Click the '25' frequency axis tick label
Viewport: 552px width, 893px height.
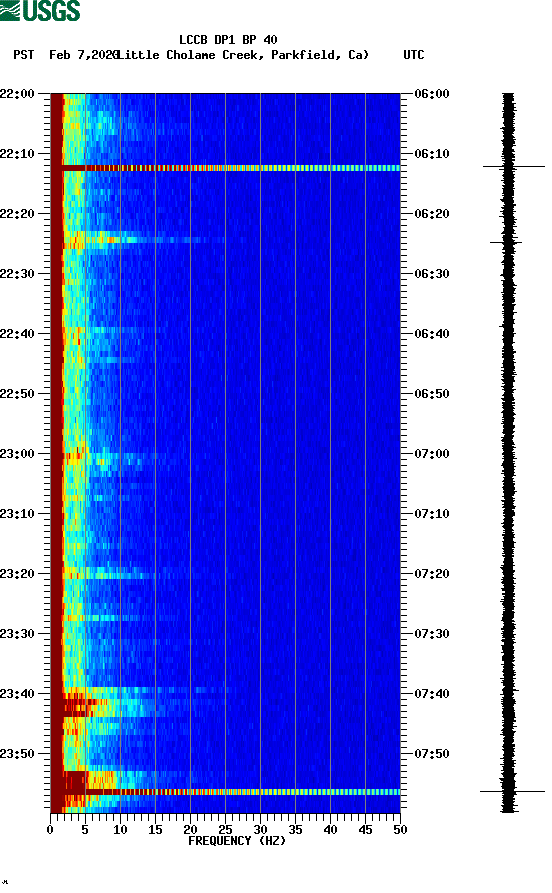(x=226, y=830)
